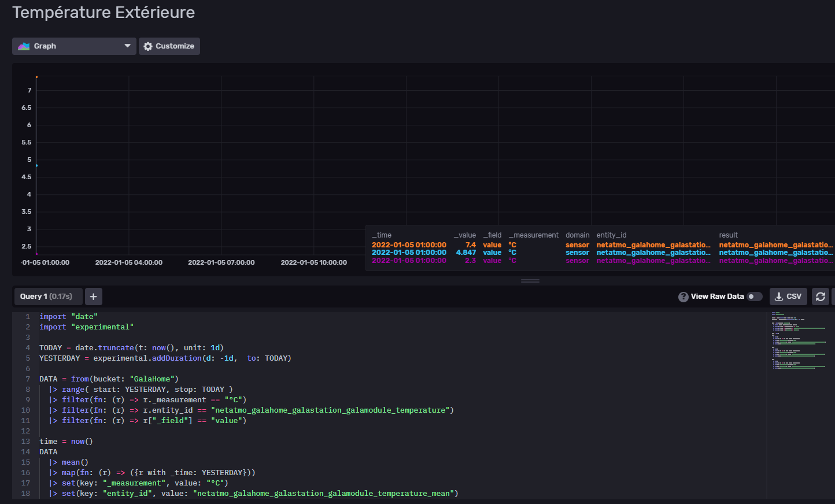835x504 pixels.
Task: Click the r._measurement == "°C" filter line
Action: [x=147, y=400]
